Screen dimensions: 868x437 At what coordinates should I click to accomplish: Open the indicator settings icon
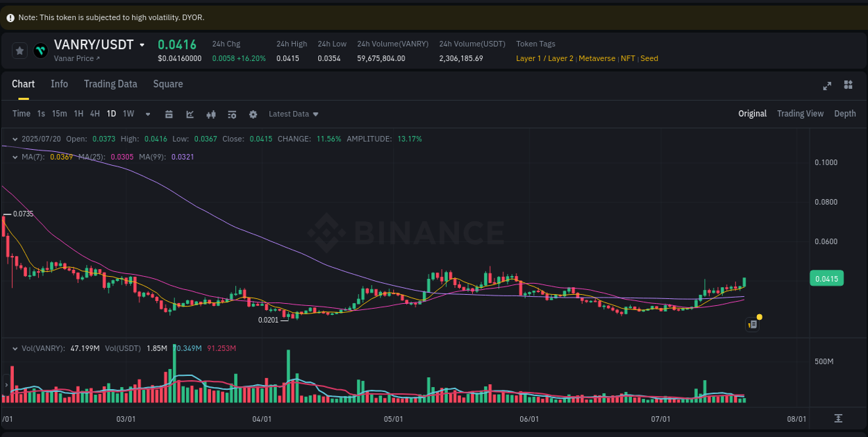click(x=232, y=114)
